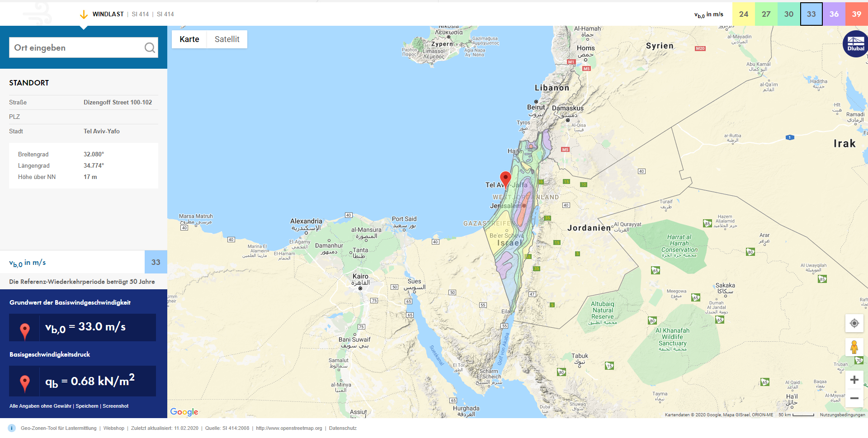Click the info icon in footer

pos(12,428)
